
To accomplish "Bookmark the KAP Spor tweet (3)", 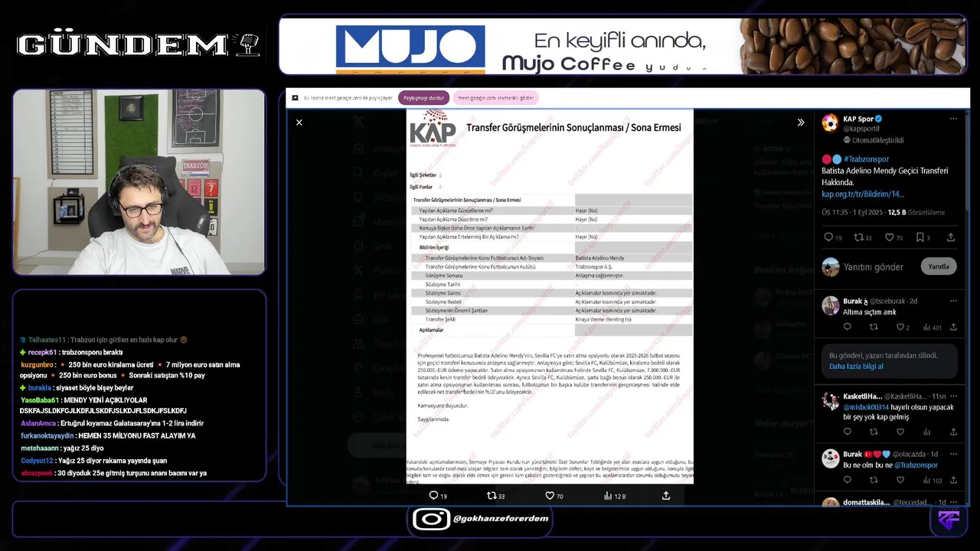I will (x=920, y=237).
